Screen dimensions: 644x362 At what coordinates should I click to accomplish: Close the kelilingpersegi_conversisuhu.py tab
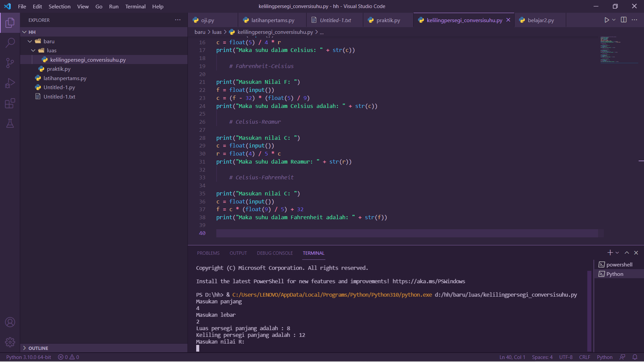pyautogui.click(x=508, y=20)
